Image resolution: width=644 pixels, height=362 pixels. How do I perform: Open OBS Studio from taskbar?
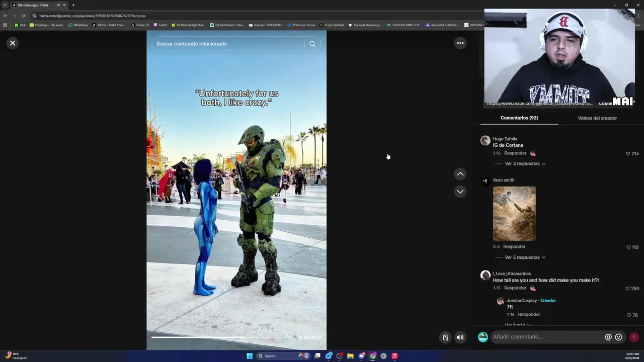point(340,356)
